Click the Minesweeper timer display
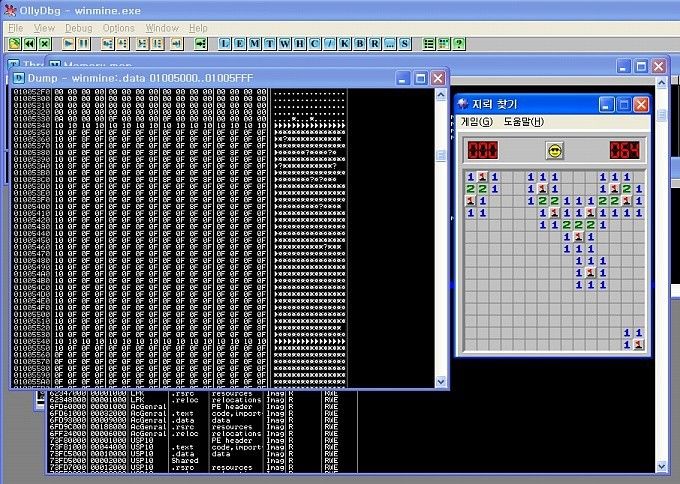 [x=624, y=150]
